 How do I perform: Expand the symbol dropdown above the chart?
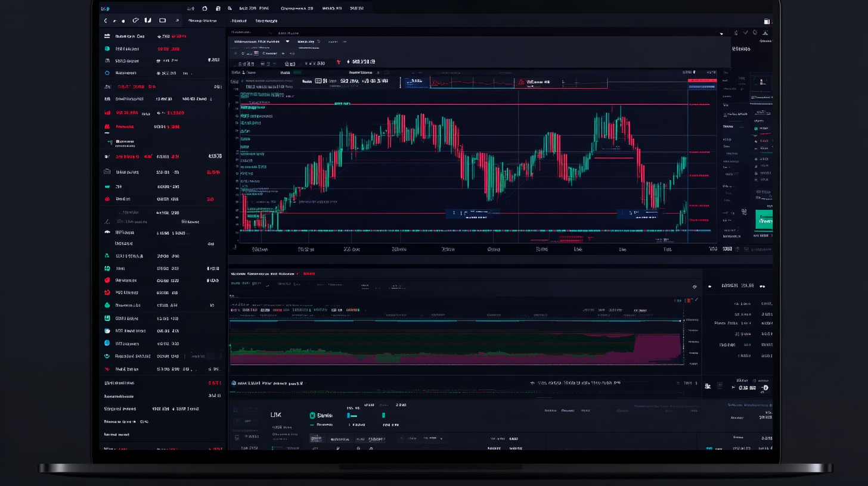[x=287, y=41]
